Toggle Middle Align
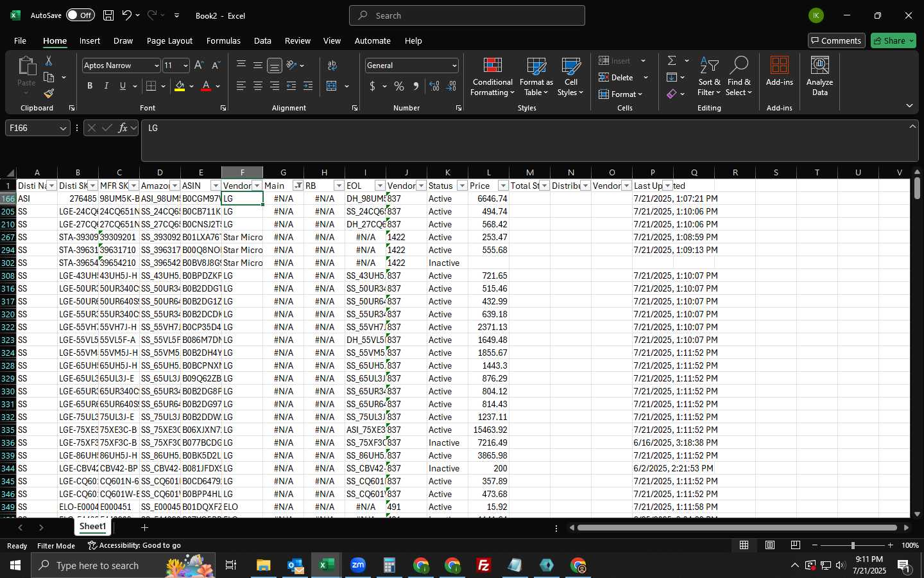This screenshot has width=924, height=578. coord(258,66)
